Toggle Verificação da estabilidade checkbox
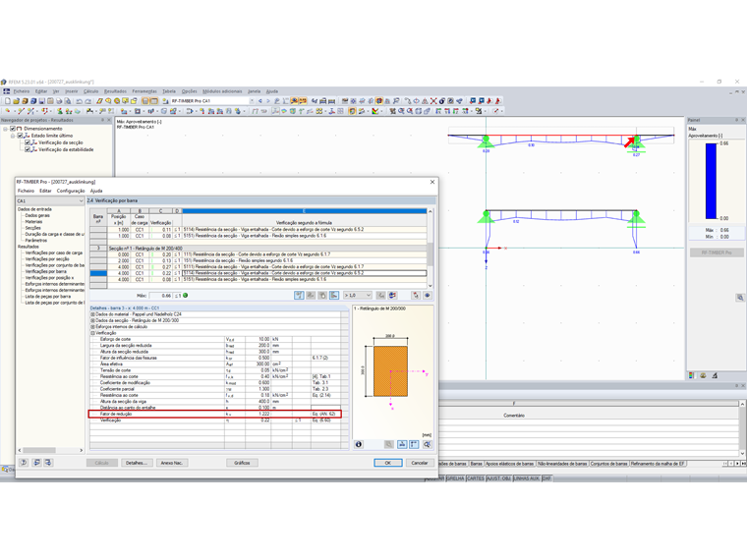The image size is (747, 560). click(x=28, y=149)
